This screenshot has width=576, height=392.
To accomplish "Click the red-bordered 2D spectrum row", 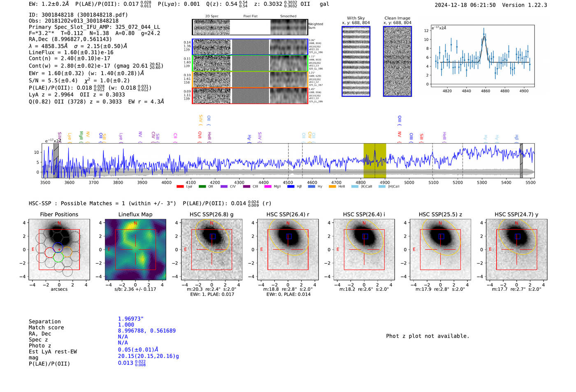I will point(250,95).
